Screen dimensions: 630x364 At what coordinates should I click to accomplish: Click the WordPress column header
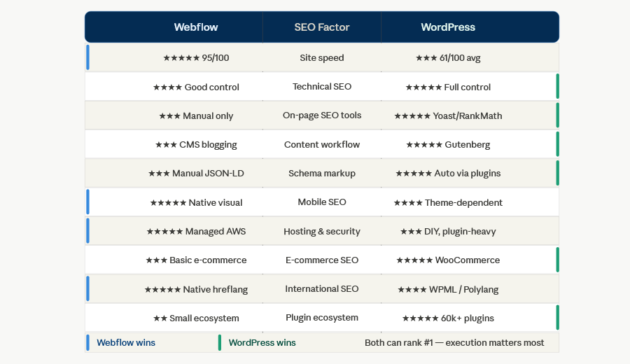click(x=448, y=27)
